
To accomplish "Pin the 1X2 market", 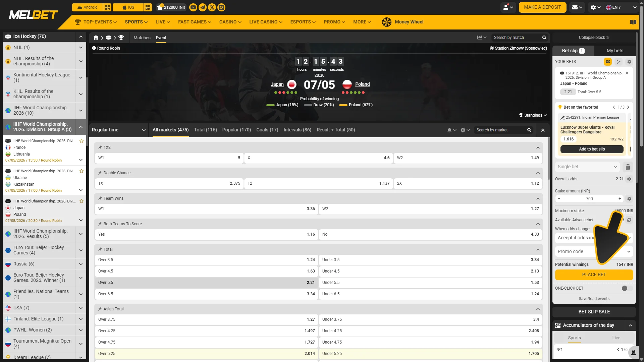I will point(100,147).
